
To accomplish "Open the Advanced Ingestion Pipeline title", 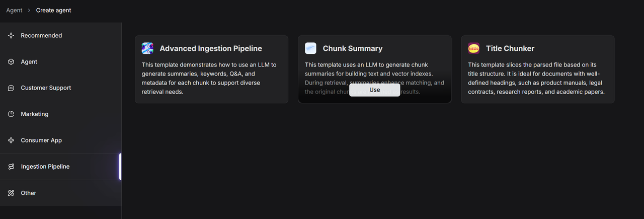I will click(211, 49).
